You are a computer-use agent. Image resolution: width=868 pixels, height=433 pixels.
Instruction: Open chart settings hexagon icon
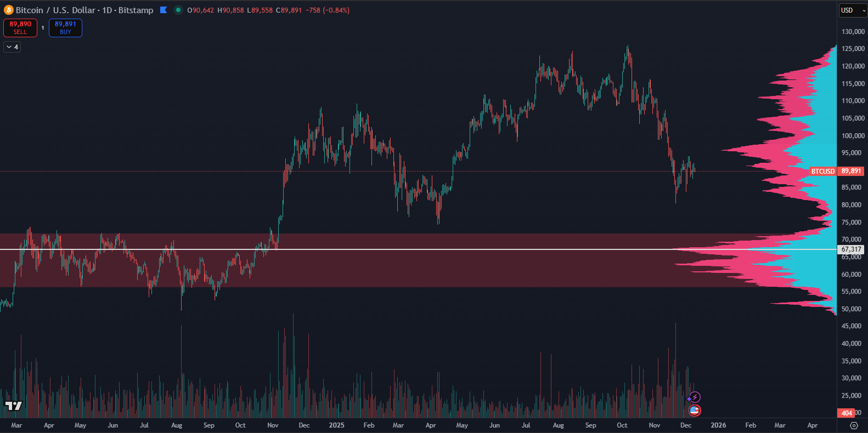coord(854,425)
